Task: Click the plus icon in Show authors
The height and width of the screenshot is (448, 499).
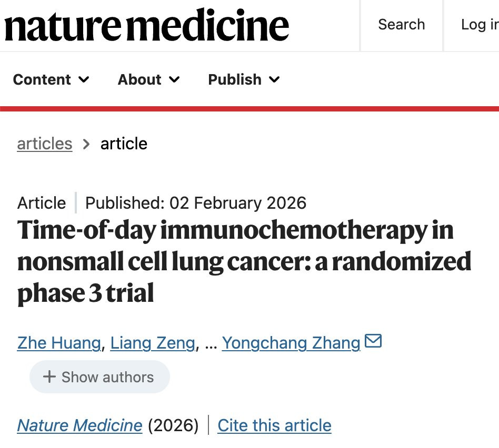Action: coord(49,376)
